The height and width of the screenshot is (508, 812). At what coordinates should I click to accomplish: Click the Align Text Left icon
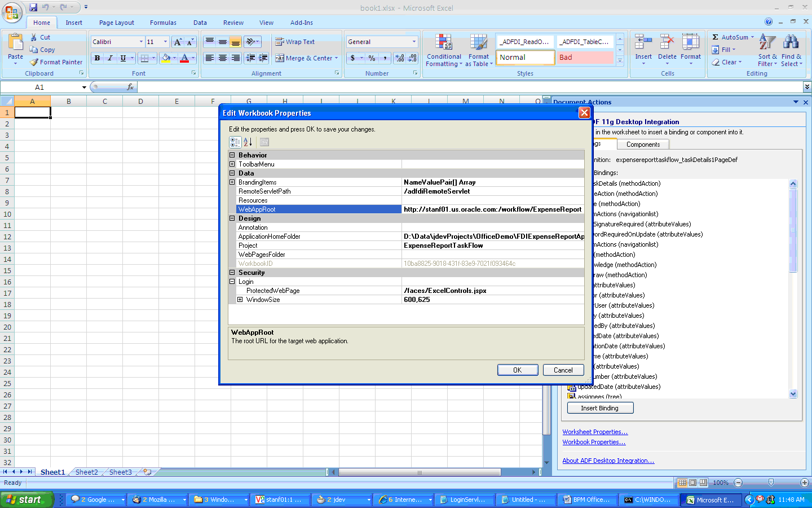pos(209,58)
